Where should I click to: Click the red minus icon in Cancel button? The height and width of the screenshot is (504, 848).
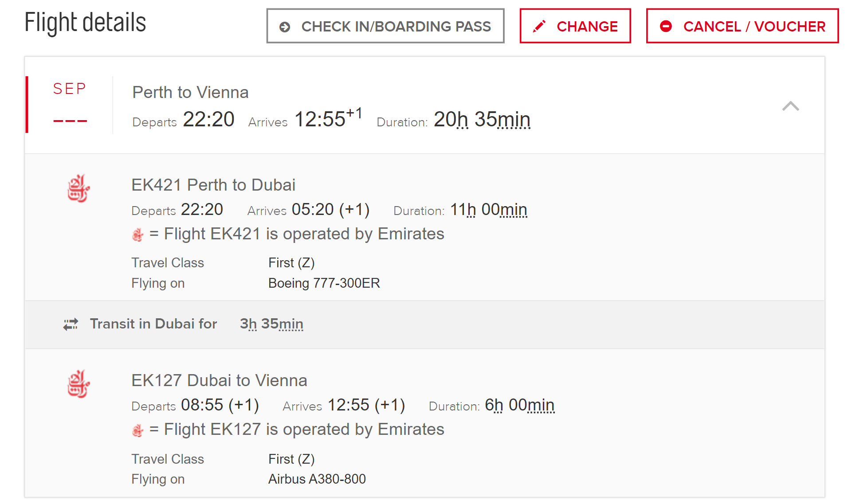coord(666,26)
